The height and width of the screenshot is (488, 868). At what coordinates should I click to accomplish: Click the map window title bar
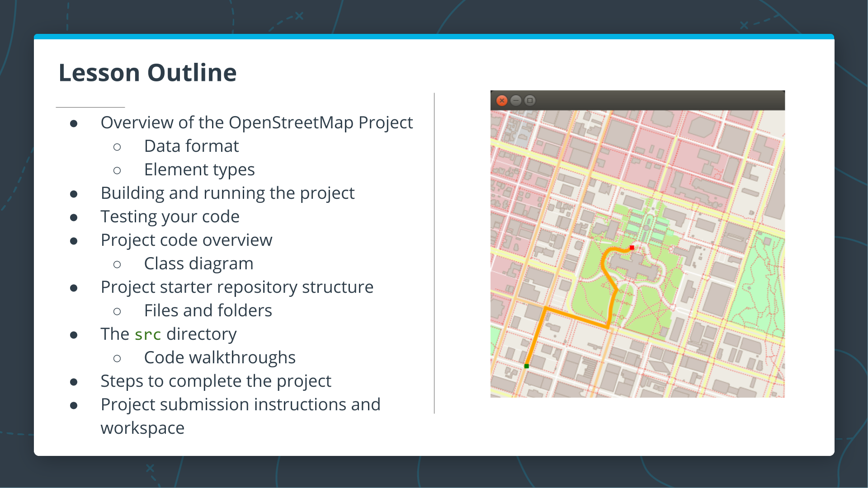click(x=656, y=100)
